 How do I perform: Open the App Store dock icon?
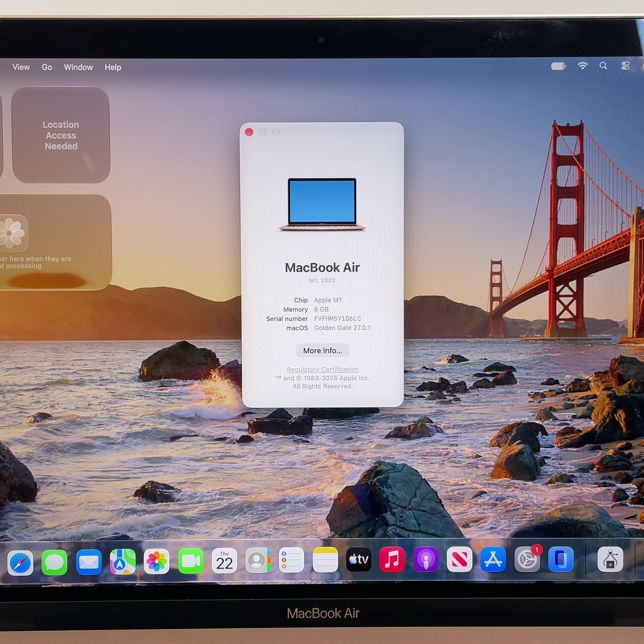(493, 560)
